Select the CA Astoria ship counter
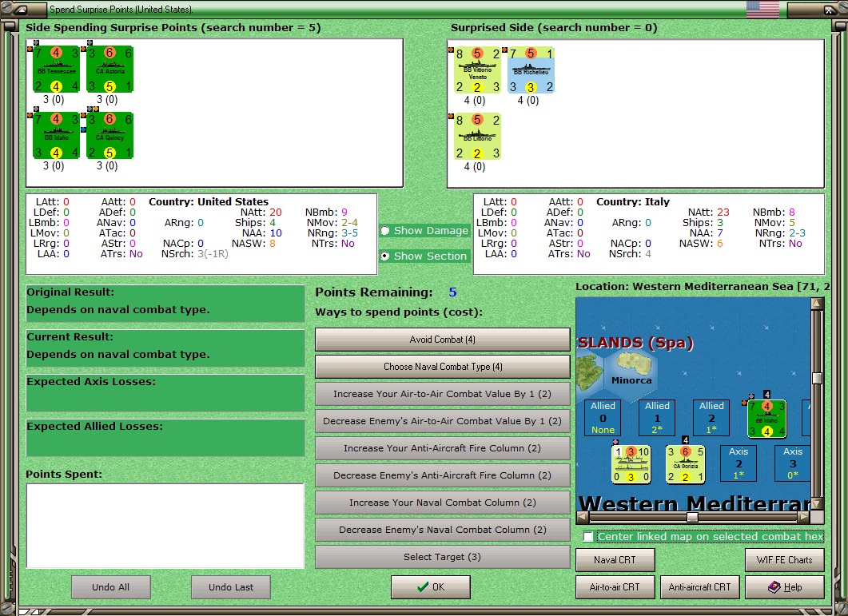Image resolution: width=848 pixels, height=616 pixels. coord(109,70)
